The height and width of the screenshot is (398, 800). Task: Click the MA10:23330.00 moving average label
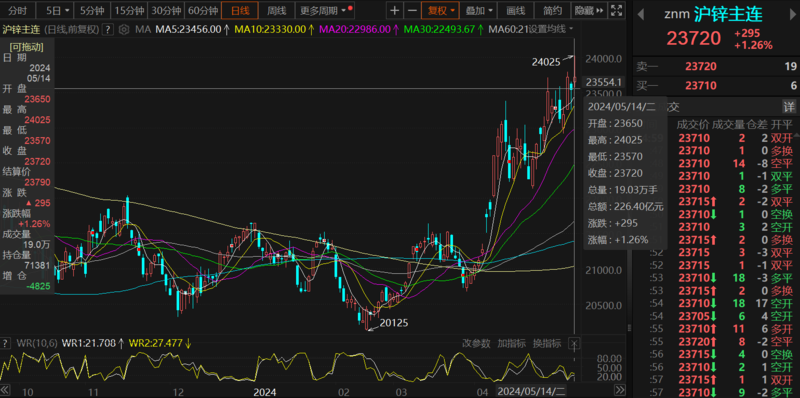pyautogui.click(x=274, y=29)
